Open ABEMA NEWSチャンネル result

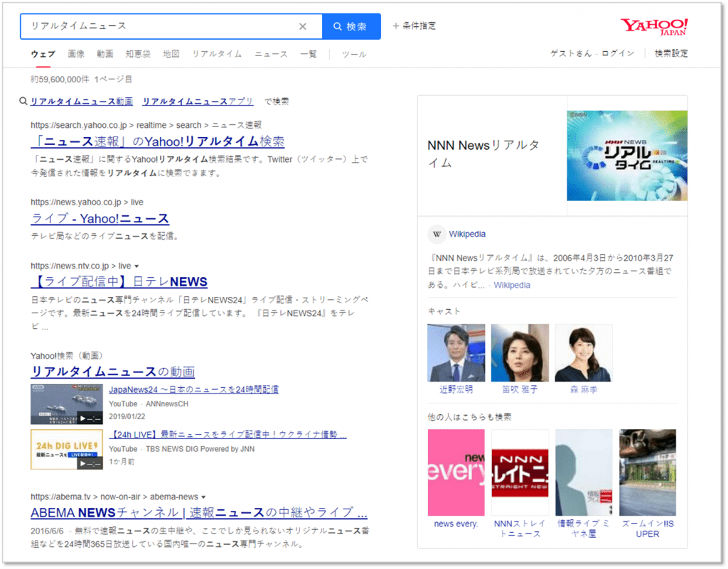click(199, 512)
